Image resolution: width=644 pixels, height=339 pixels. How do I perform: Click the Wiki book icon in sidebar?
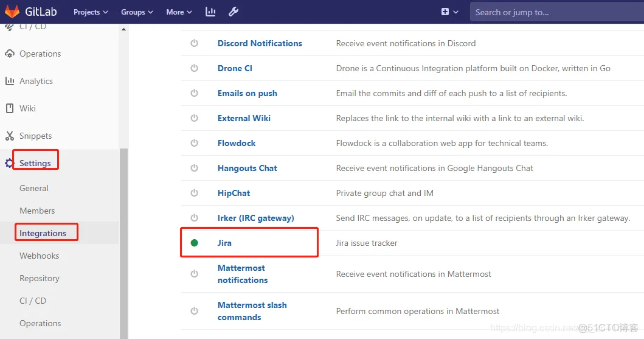10,108
